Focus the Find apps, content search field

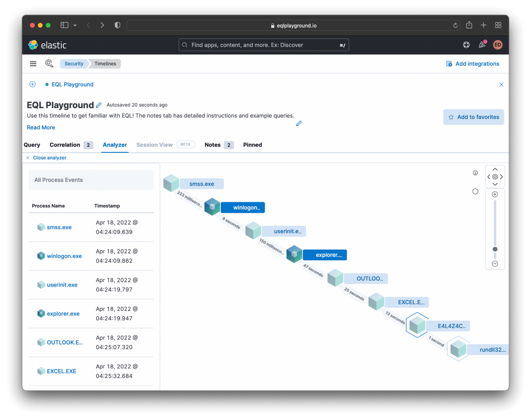[264, 45]
